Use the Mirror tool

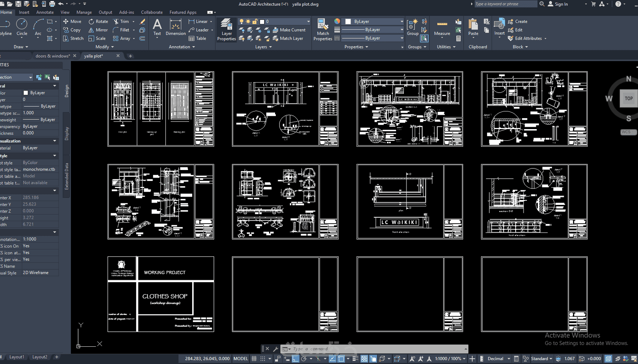98,30
